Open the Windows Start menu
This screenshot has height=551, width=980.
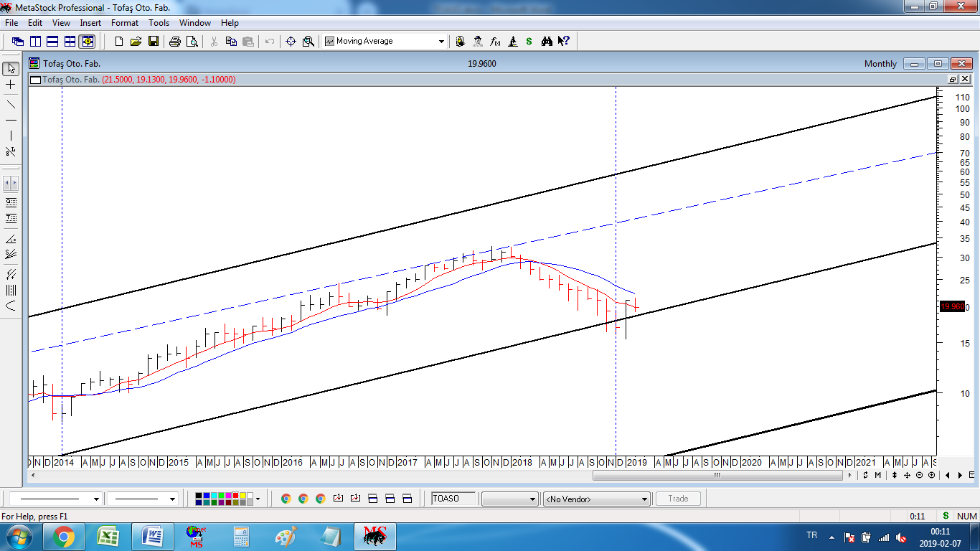[x=19, y=537]
